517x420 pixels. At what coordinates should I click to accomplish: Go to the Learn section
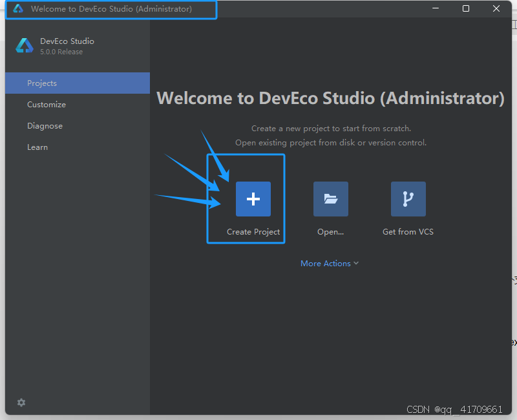[37, 147]
